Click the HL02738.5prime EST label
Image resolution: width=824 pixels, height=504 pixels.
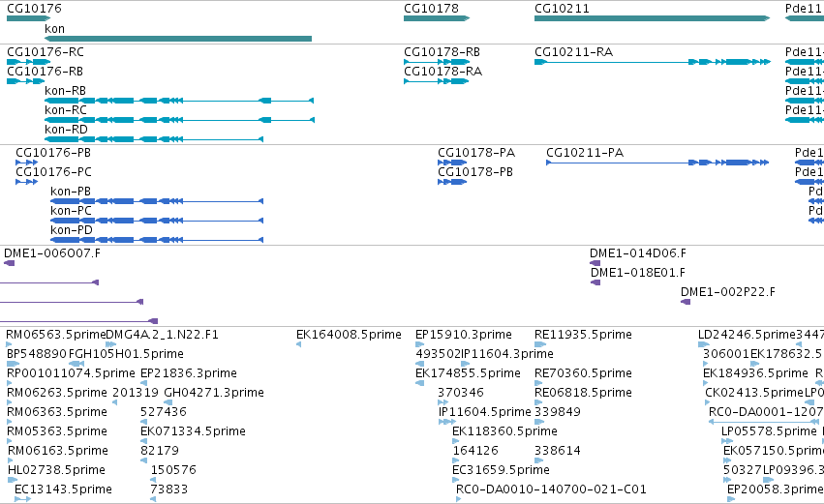(56, 470)
